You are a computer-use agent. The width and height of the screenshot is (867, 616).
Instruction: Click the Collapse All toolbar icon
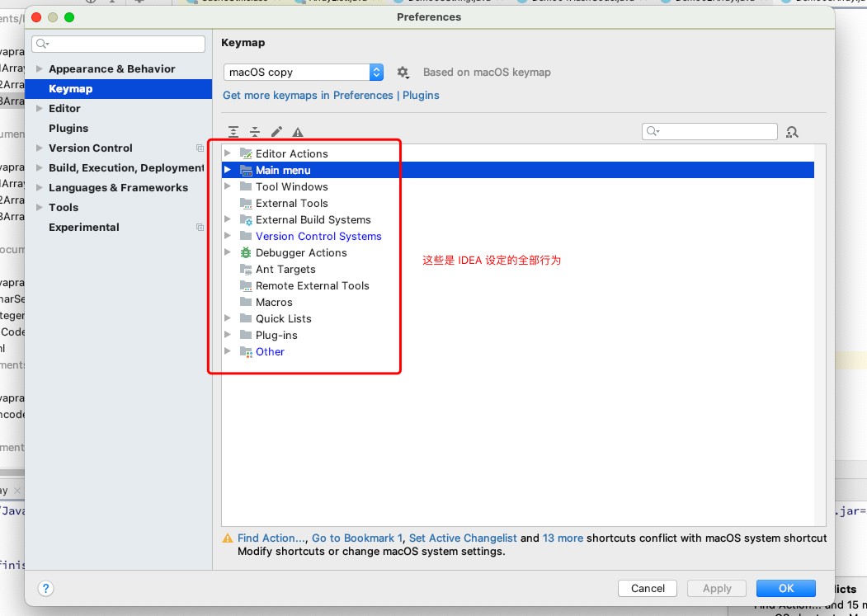tap(255, 132)
